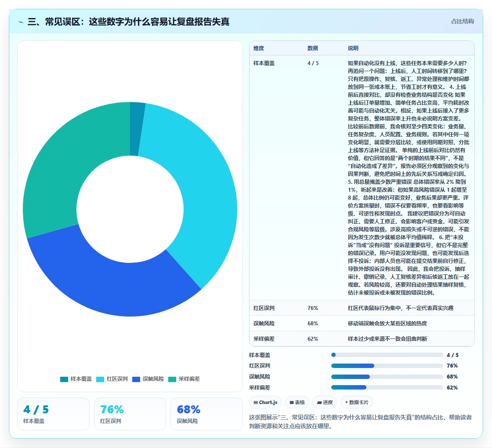Click the 移动端误触会放大某些区域的热度 description
492x448 pixels.
click(x=387, y=324)
